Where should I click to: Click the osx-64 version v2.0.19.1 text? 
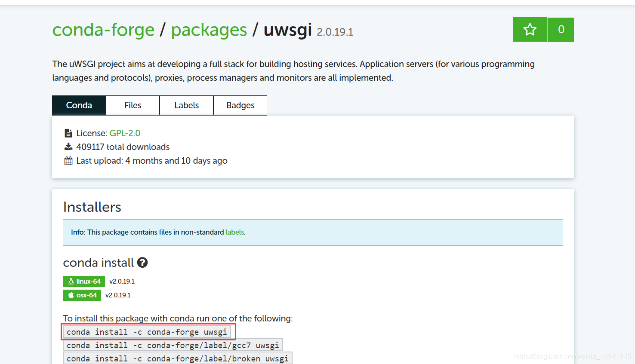(118, 295)
